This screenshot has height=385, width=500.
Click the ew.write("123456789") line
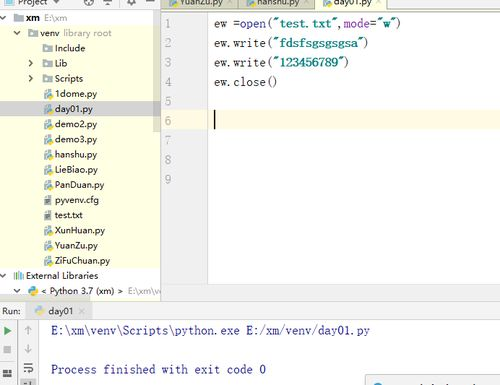coord(281,62)
